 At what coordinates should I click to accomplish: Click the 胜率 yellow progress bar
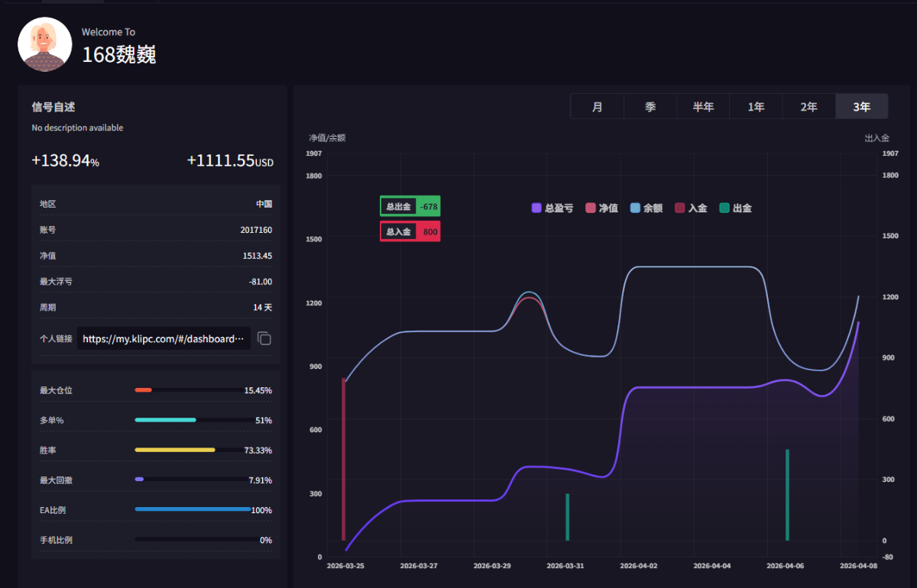coord(175,450)
